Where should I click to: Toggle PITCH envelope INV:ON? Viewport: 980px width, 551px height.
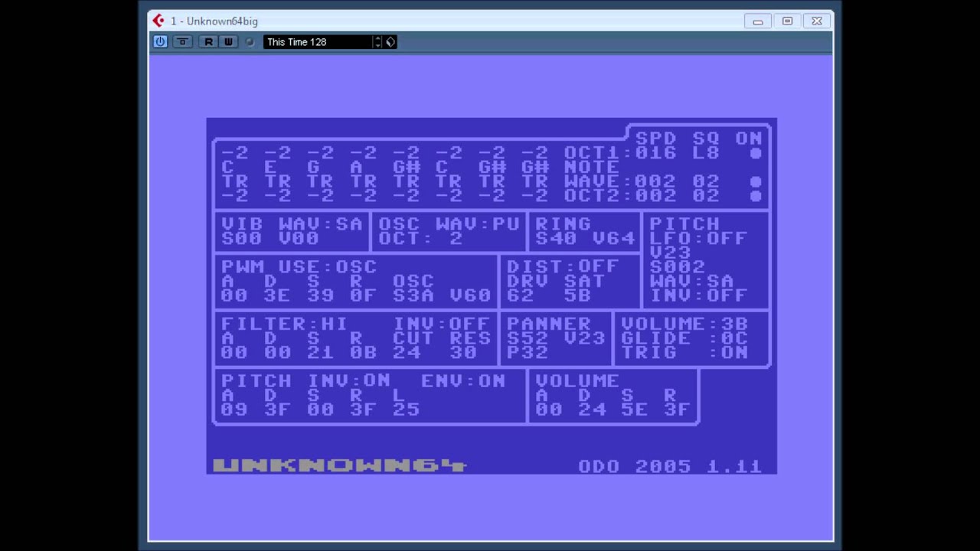349,381
